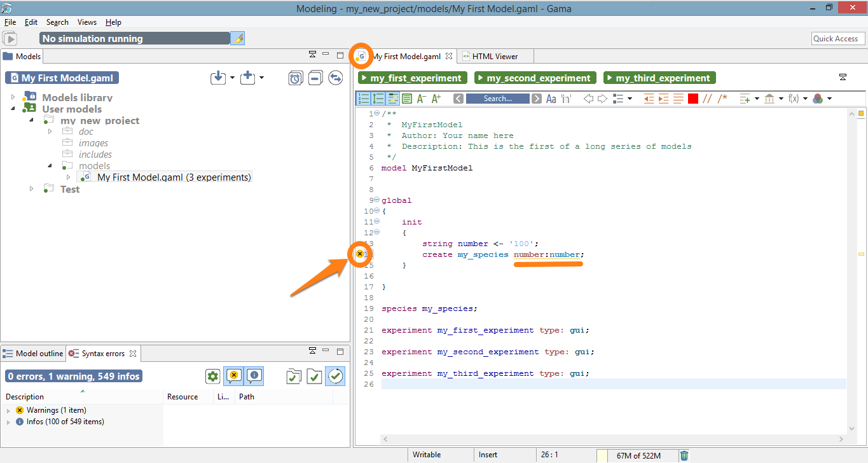
Task: Run my_first_experiment
Action: pyautogui.click(x=412, y=78)
